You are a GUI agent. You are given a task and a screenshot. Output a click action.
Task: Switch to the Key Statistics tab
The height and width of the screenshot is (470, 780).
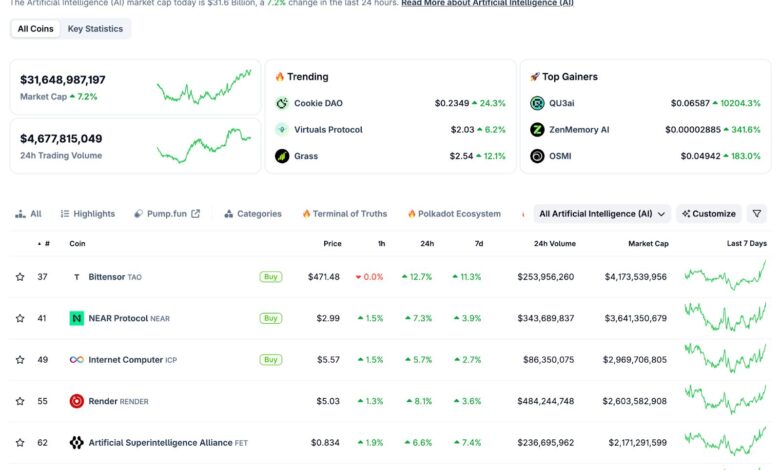[95, 29]
